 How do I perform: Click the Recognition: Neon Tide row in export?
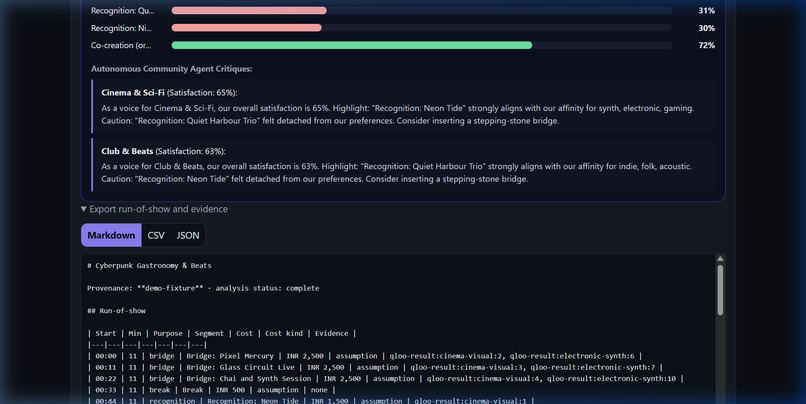click(310, 400)
